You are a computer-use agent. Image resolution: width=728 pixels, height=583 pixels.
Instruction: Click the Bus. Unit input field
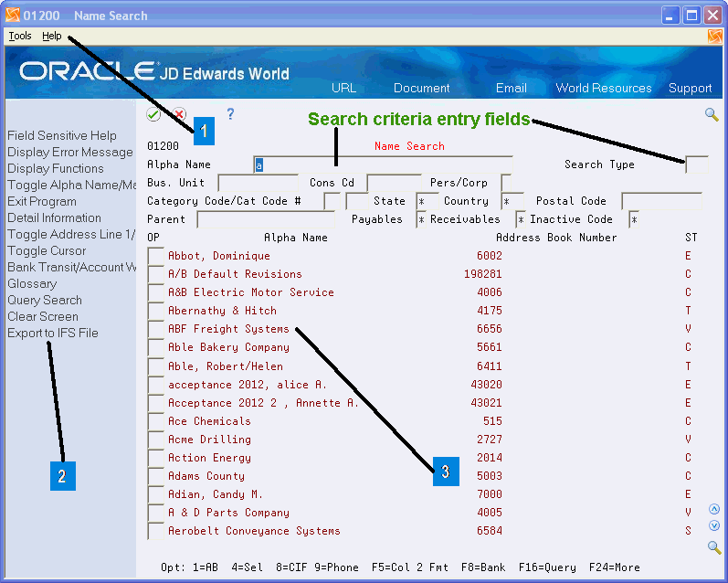258,183
